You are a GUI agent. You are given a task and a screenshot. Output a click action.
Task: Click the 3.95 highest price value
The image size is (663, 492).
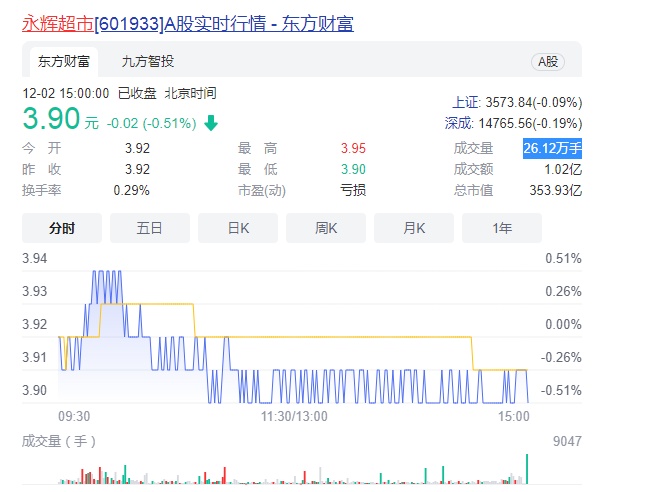pos(353,148)
